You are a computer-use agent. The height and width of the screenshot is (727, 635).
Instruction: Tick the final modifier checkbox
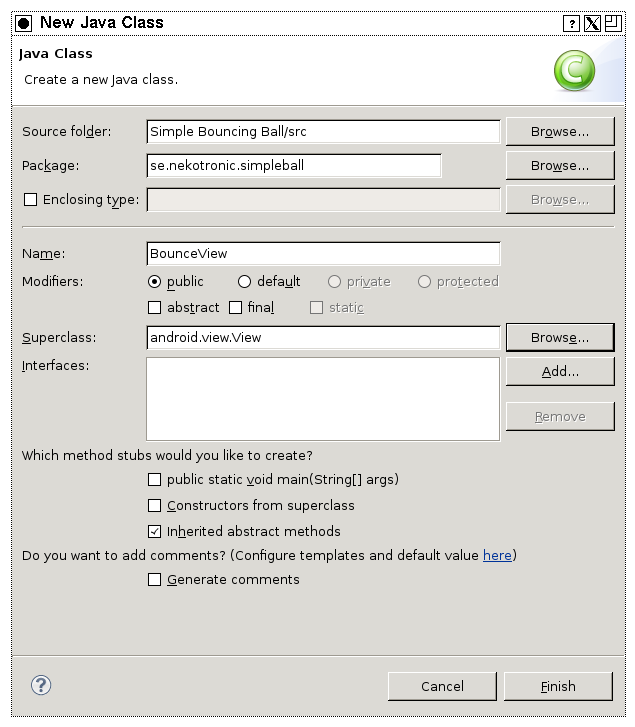(x=235, y=307)
